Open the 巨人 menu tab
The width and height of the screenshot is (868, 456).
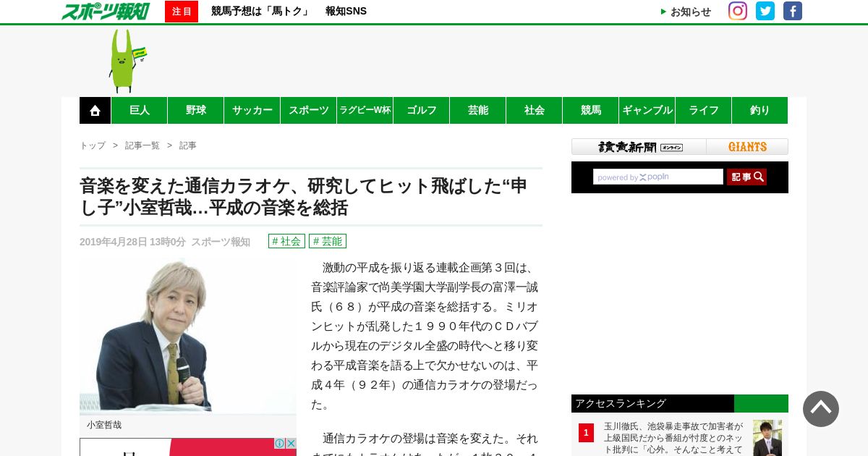point(140,111)
